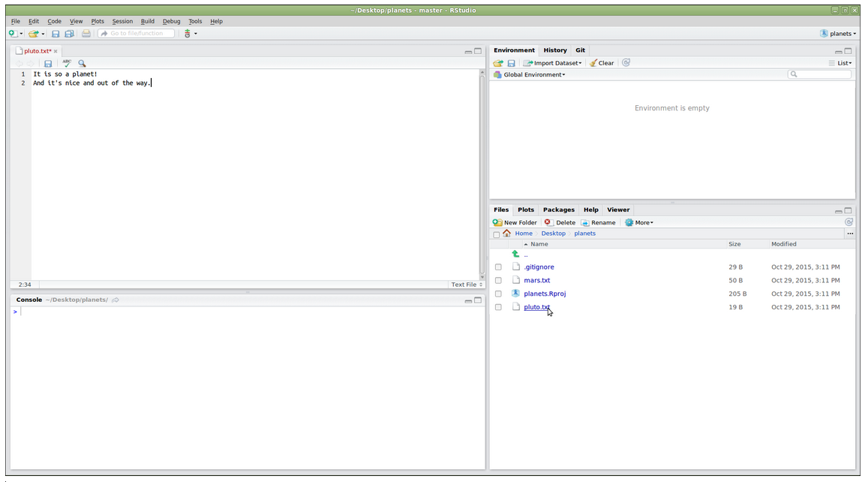The height and width of the screenshot is (482, 868).
Task: Tick the checkbox next to mars.txt
Action: click(x=498, y=281)
